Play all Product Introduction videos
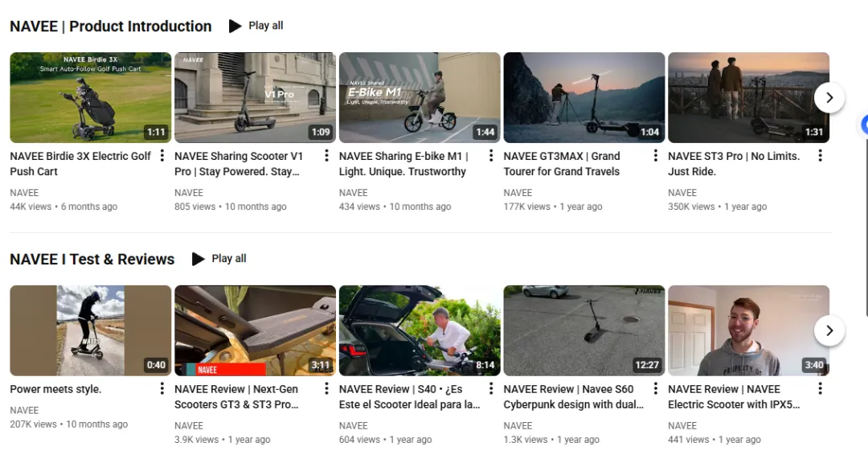The height and width of the screenshot is (459, 868). click(x=256, y=26)
